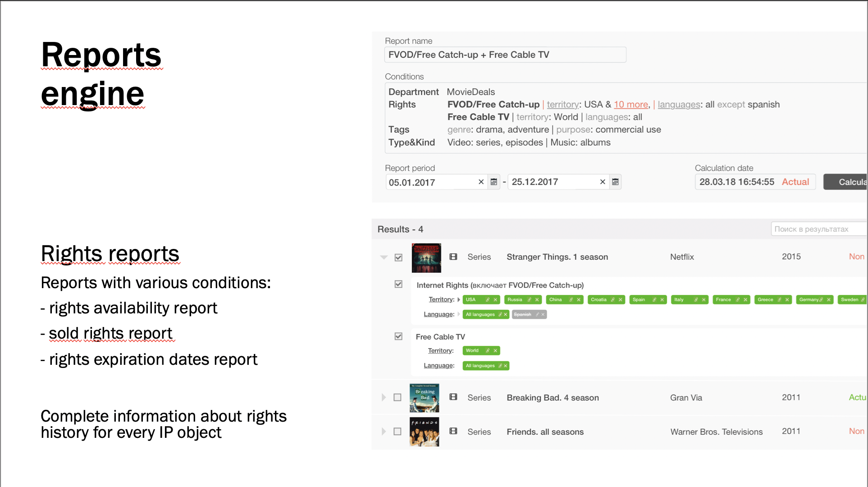Expand the Friends all seasons row
The width and height of the screenshot is (868, 487).
pyautogui.click(x=384, y=432)
